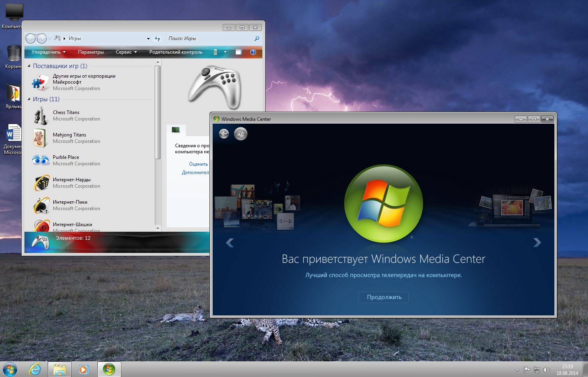Screen dimensions: 588x377
Task: Go to next welcome slide in Media Center
Action: 537,243
